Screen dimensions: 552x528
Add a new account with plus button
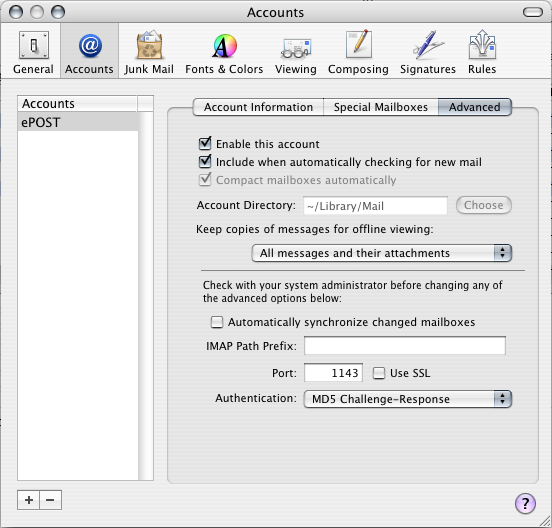coord(29,500)
